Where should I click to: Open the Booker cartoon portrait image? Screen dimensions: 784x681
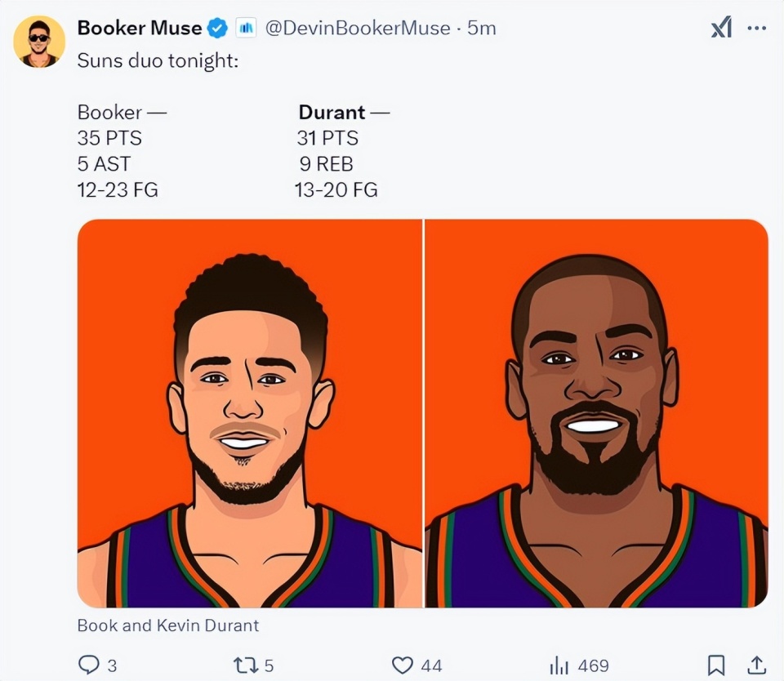click(250, 413)
